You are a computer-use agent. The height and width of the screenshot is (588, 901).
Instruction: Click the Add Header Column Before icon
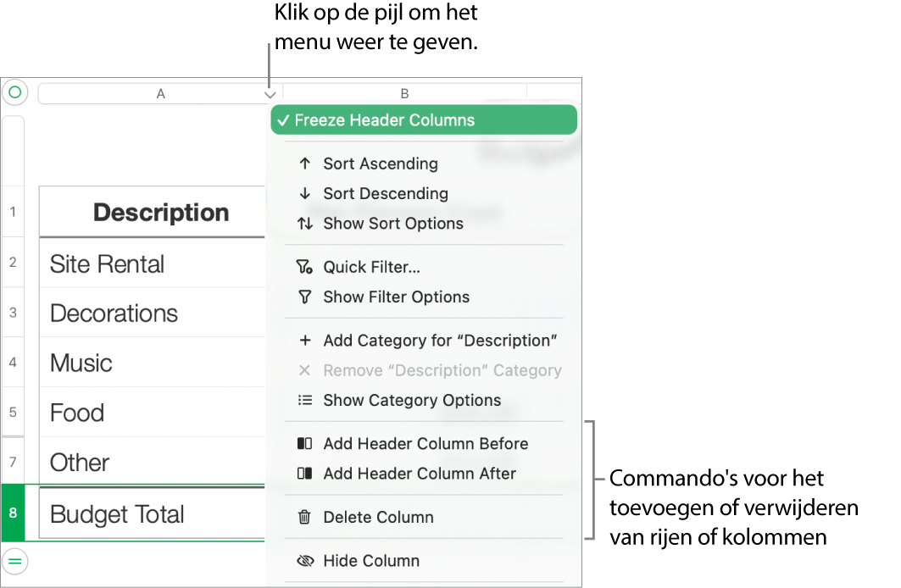305,444
